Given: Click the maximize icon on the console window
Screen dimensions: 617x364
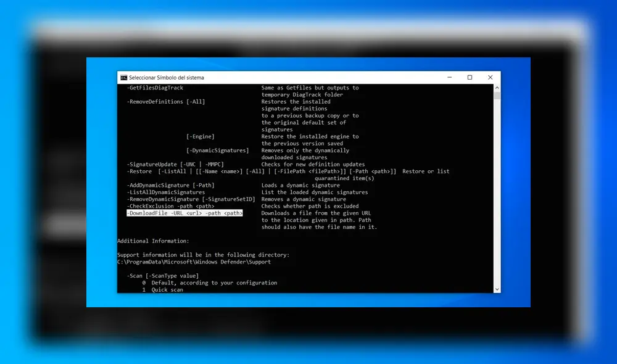Looking at the screenshot, I should tap(470, 77).
